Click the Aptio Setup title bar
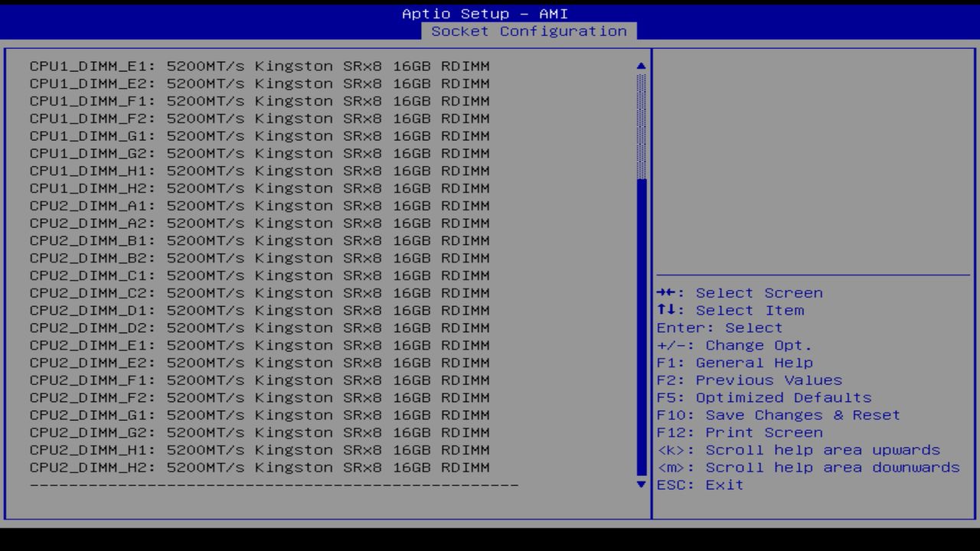This screenshot has height=551, width=980. click(x=484, y=13)
